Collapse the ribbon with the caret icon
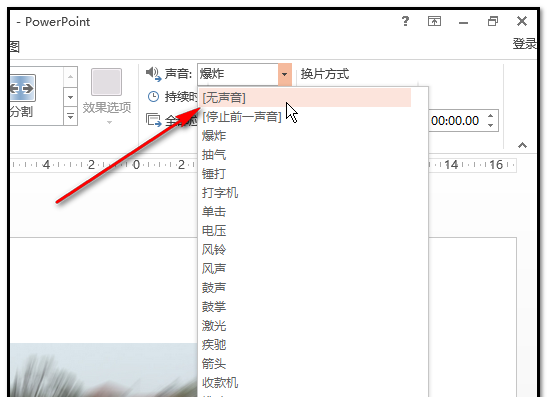 coord(522,145)
